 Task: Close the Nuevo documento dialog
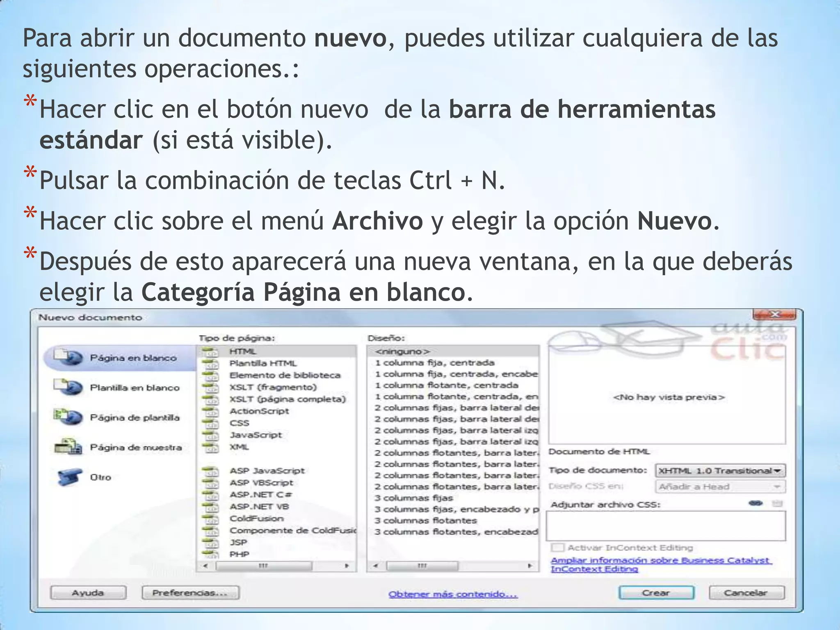774,315
